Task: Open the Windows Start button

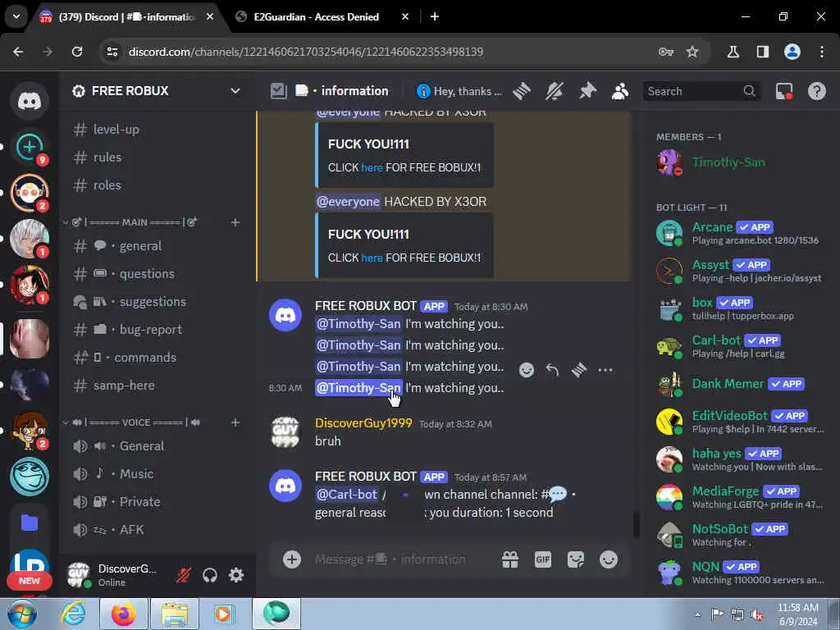Action: pyautogui.click(x=22, y=614)
